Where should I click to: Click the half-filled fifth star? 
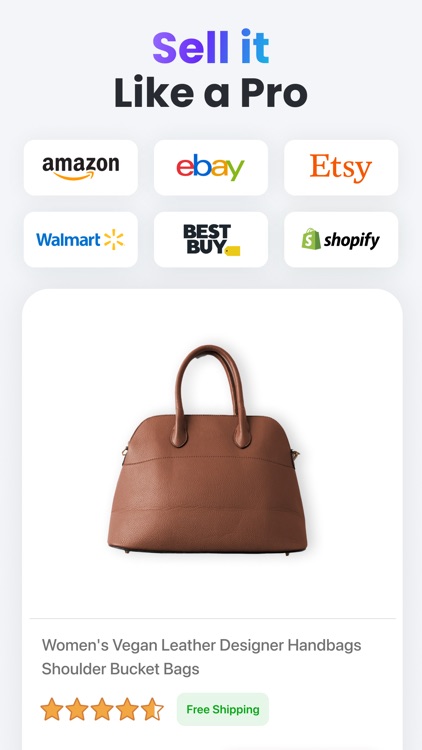(x=152, y=709)
